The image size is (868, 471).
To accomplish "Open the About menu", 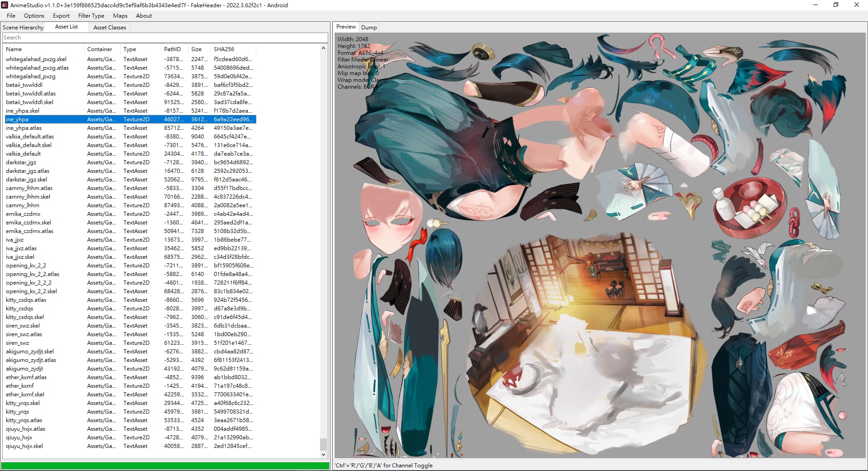I will 144,15.
